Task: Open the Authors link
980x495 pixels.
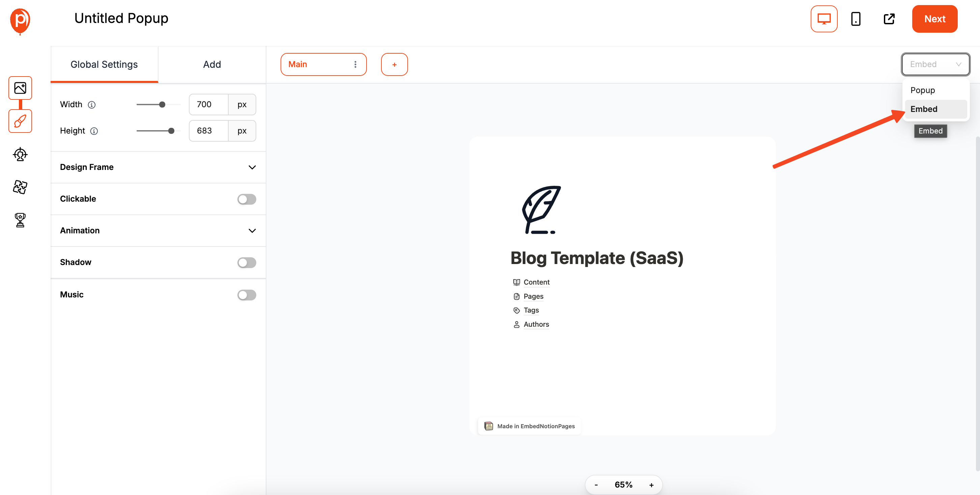Action: click(x=536, y=324)
